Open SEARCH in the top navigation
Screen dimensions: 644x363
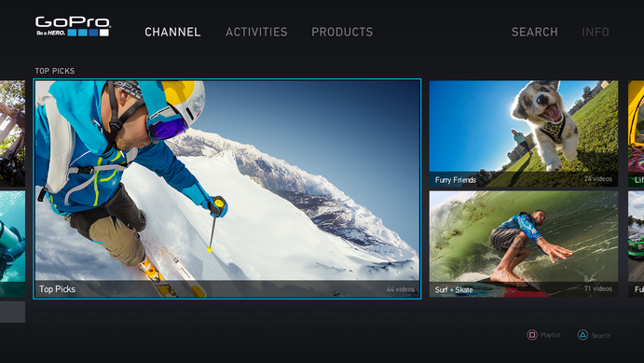[x=534, y=32]
